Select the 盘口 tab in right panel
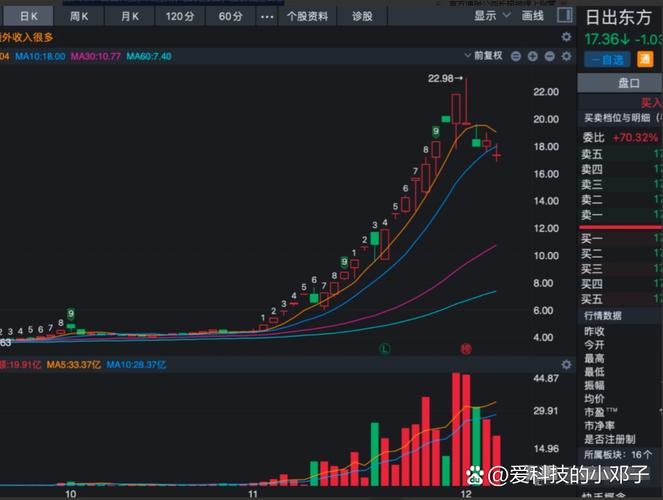Viewport: 663px width, 500px height. pos(620,83)
